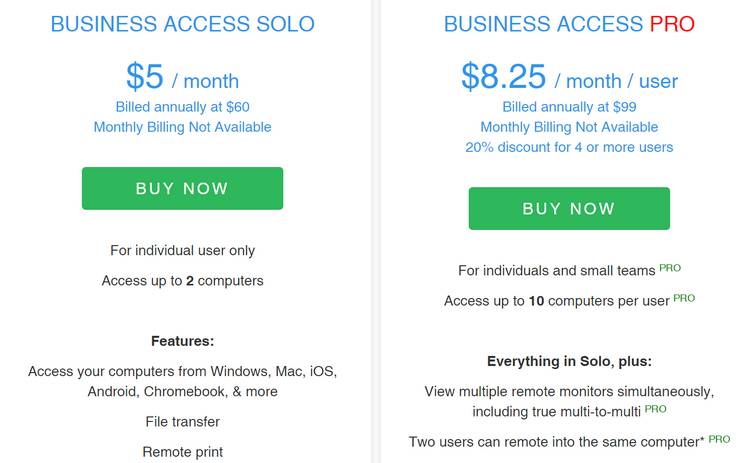The height and width of the screenshot is (463, 750).
Task: Click PRO badge beside 10 computers per user
Action: click(x=684, y=298)
